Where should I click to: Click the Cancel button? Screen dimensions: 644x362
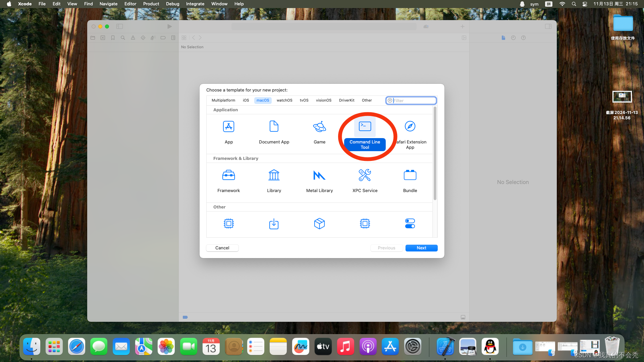click(222, 248)
